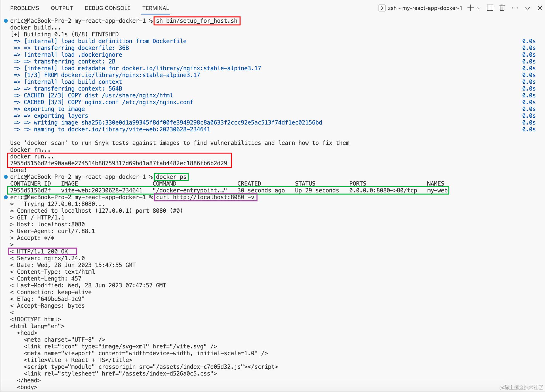Open the launch profile dropdown arrow
545x392 pixels.
(x=479, y=8)
